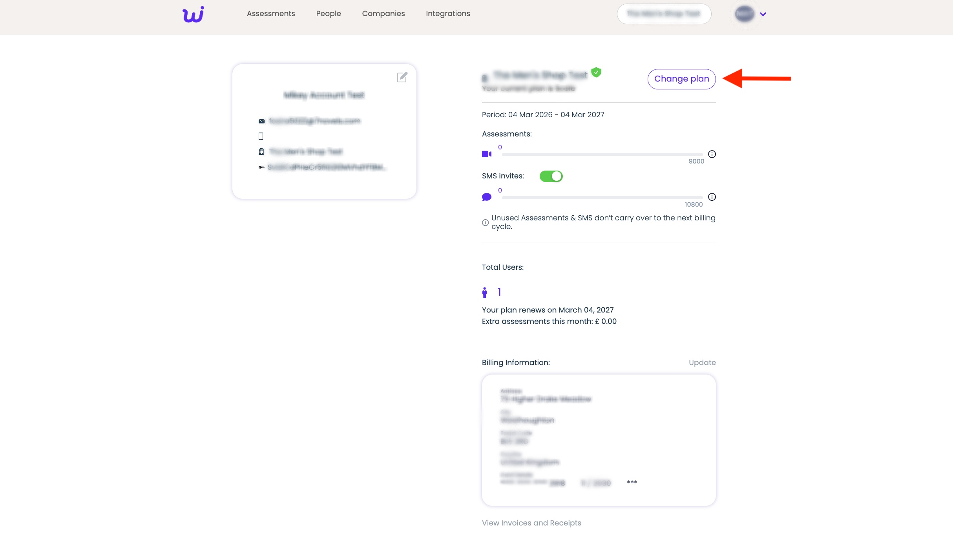Click the SMS invites info icon
This screenshot has height=560, width=953.
pyautogui.click(x=712, y=197)
